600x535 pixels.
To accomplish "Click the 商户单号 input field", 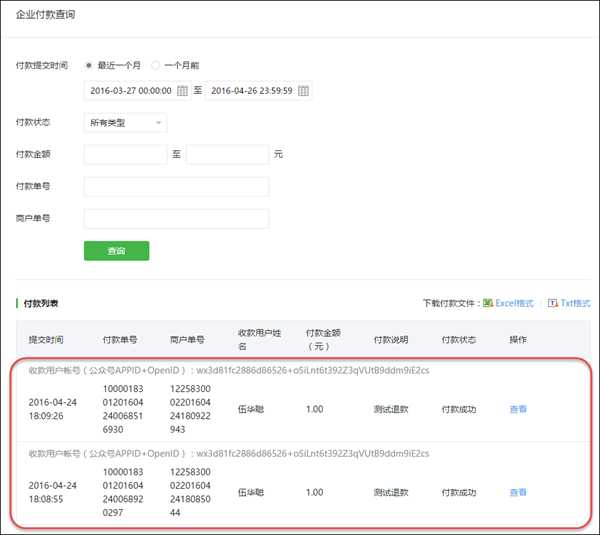I will click(x=177, y=219).
